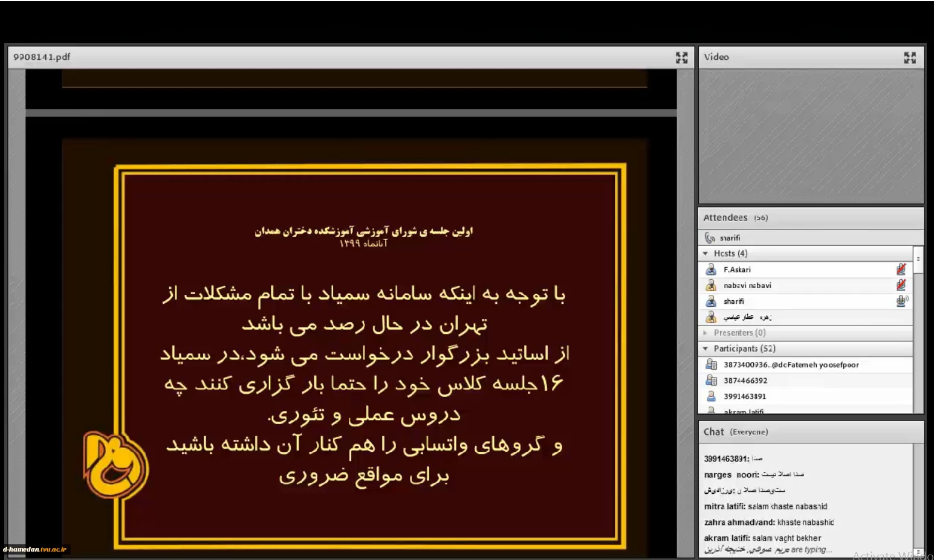Click the yellow emblem logo on the slide

[115, 464]
